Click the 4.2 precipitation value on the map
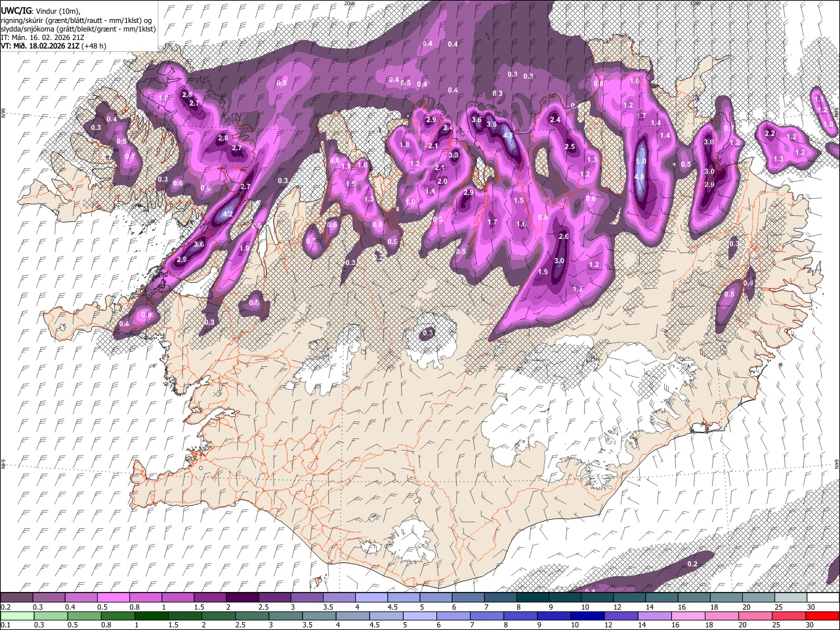The width and height of the screenshot is (840, 630). tap(228, 214)
